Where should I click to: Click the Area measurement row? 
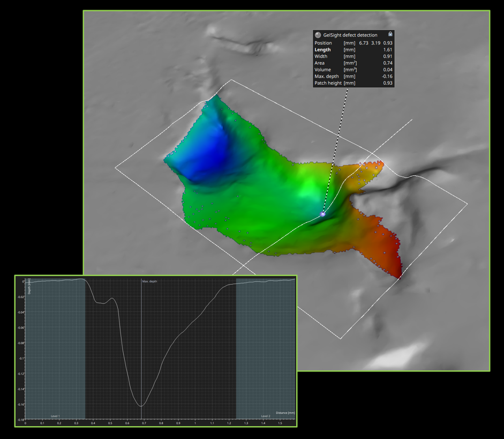[x=353, y=63]
